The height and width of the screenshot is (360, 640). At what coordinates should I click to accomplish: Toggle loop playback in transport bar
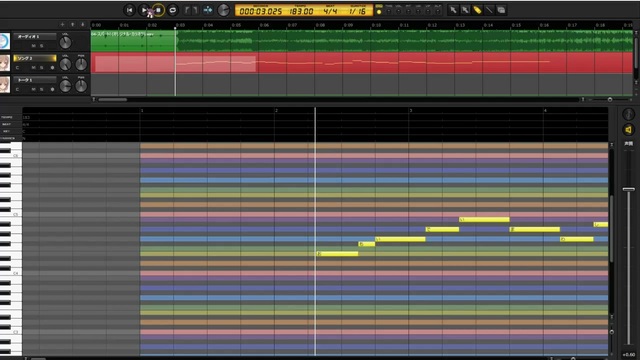coord(173,10)
